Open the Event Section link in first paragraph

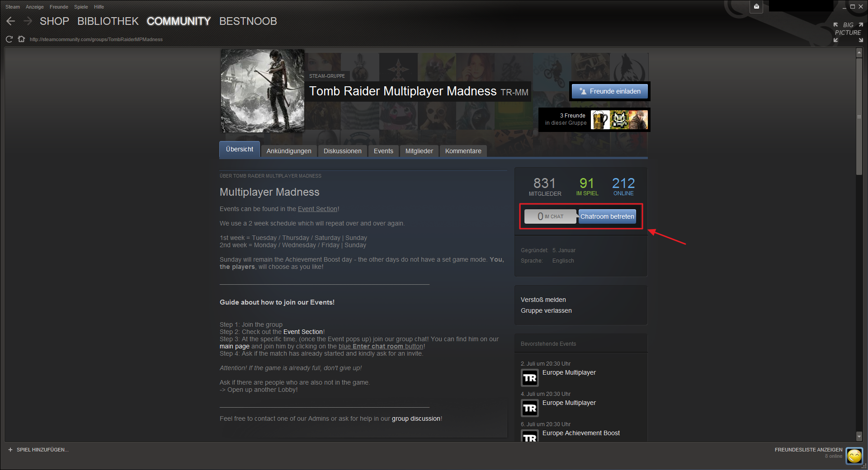click(x=317, y=209)
